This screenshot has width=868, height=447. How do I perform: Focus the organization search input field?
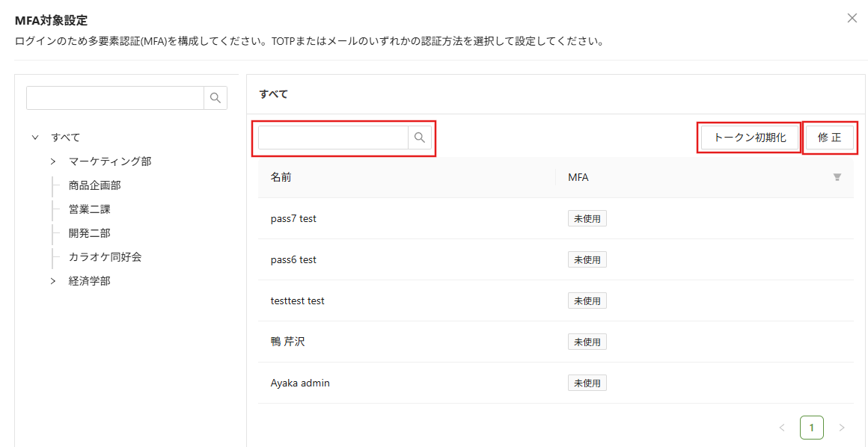(115, 98)
